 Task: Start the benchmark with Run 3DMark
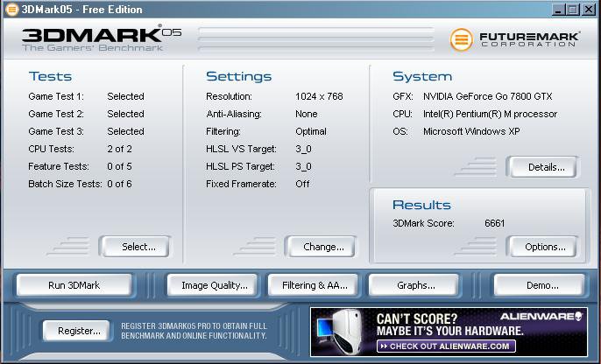tap(74, 285)
